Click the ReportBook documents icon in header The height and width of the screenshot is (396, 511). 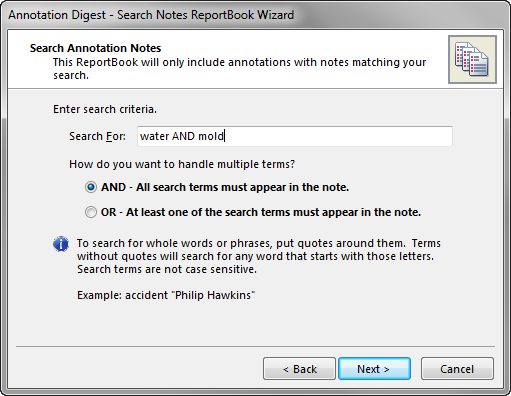[x=472, y=59]
